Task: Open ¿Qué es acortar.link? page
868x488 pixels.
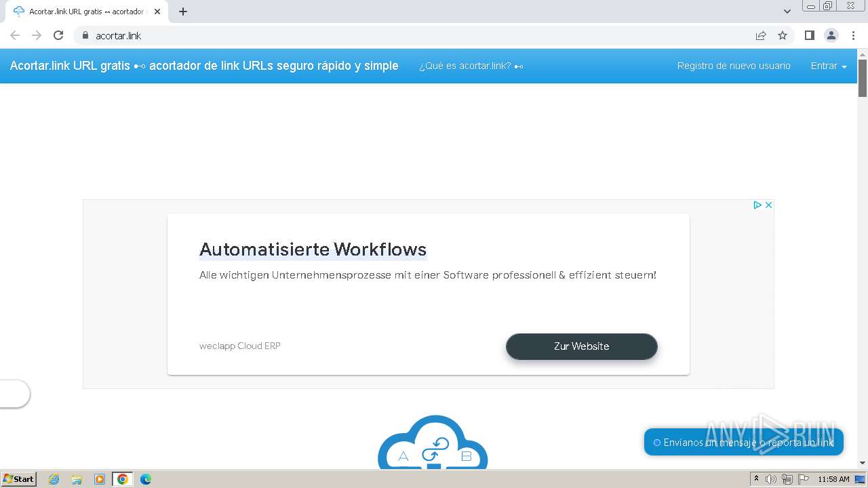Action: point(471,66)
